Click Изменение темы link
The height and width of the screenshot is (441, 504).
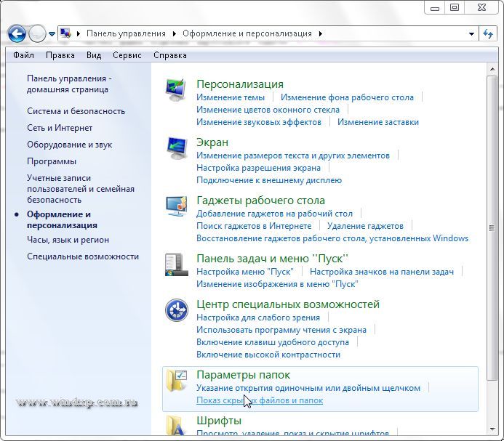[231, 97]
